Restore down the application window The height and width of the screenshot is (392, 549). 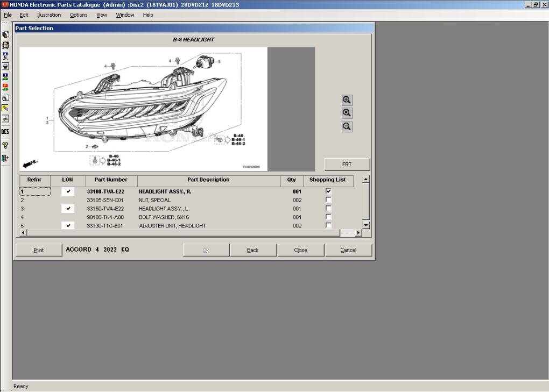pyautogui.click(x=536, y=4)
